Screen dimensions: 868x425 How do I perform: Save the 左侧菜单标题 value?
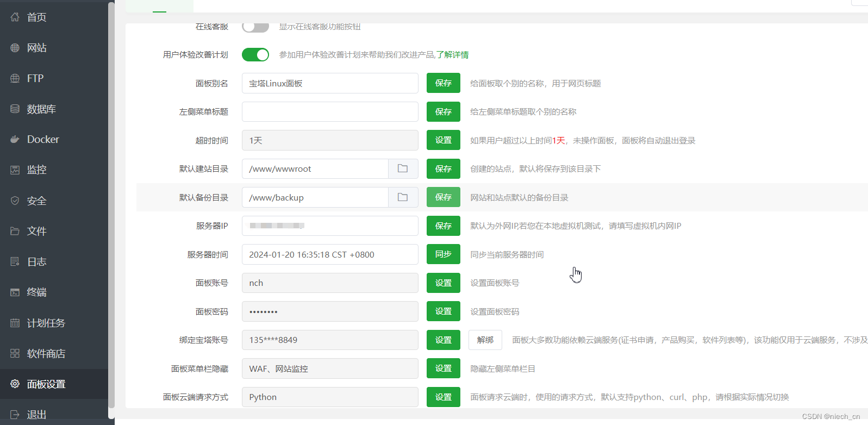pyautogui.click(x=444, y=111)
